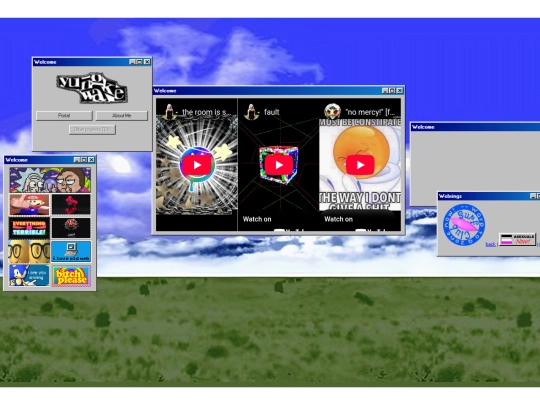540x405 pixels.
Task: Click the I love old web stamp
Action: click(x=71, y=252)
